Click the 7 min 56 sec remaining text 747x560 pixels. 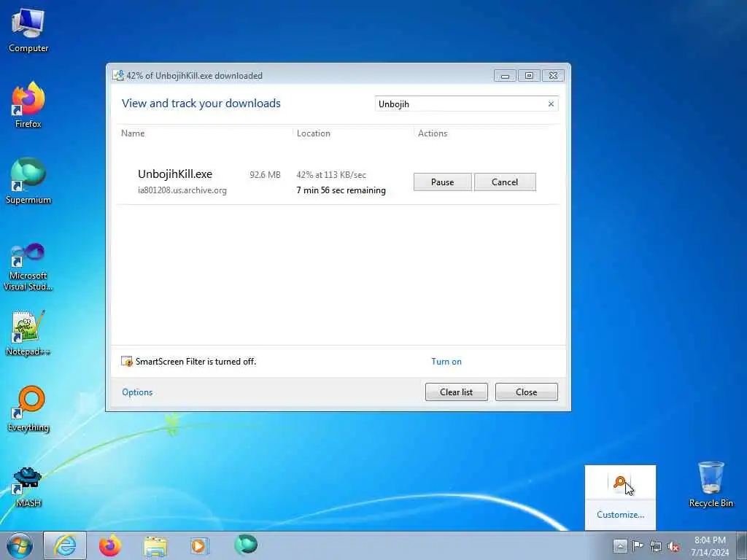point(341,190)
